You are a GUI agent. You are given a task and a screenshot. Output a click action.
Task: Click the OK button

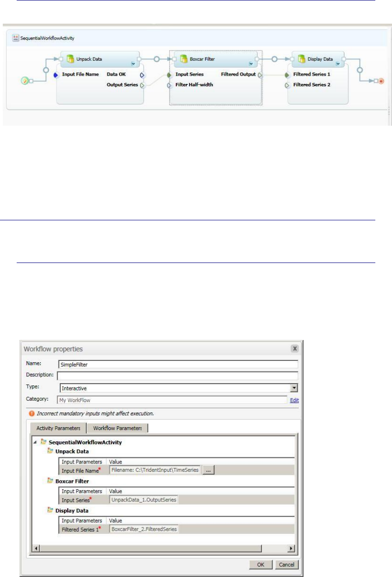261,564
